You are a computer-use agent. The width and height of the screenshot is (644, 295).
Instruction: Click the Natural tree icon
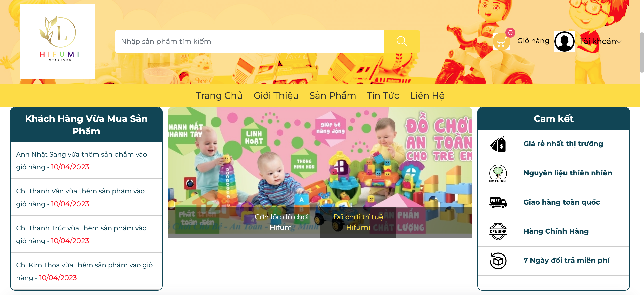[498, 173]
